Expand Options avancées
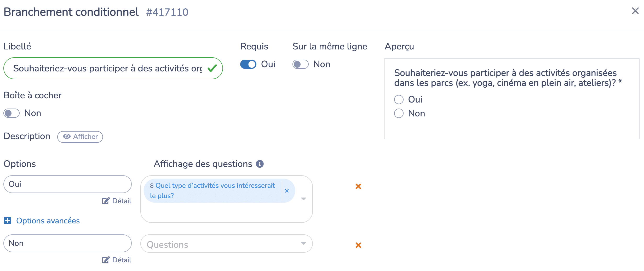 [48, 221]
